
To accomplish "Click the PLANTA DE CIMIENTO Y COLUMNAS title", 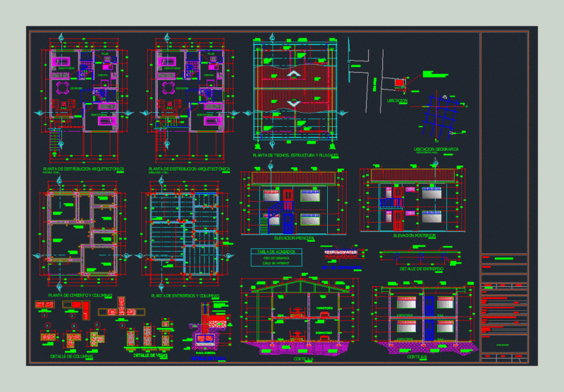I will pyautogui.click(x=80, y=295).
